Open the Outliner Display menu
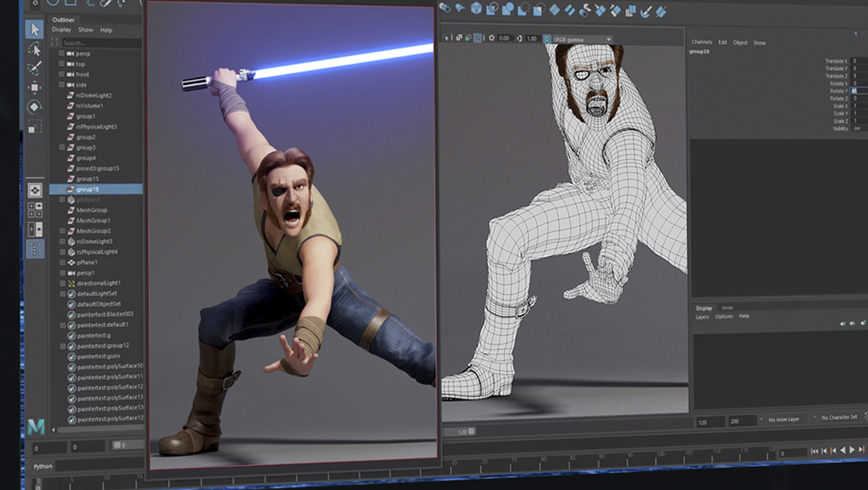 [61, 30]
